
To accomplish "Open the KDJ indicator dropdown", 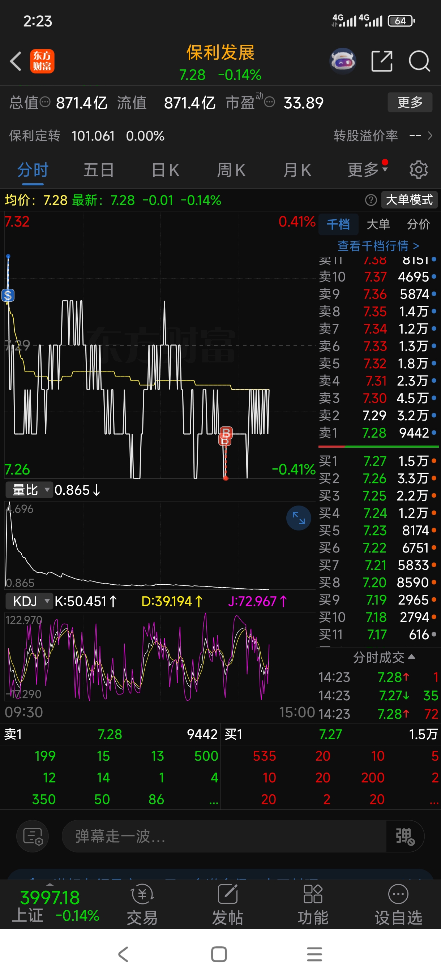I will coord(29,601).
